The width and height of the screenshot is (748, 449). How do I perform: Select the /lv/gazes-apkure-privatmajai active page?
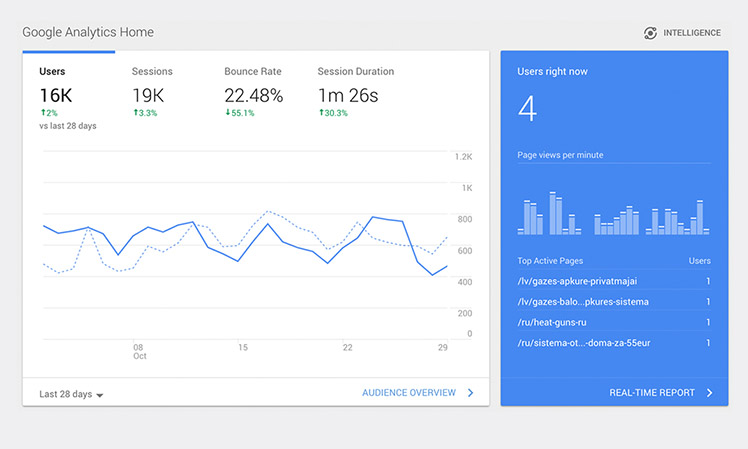pos(614,281)
